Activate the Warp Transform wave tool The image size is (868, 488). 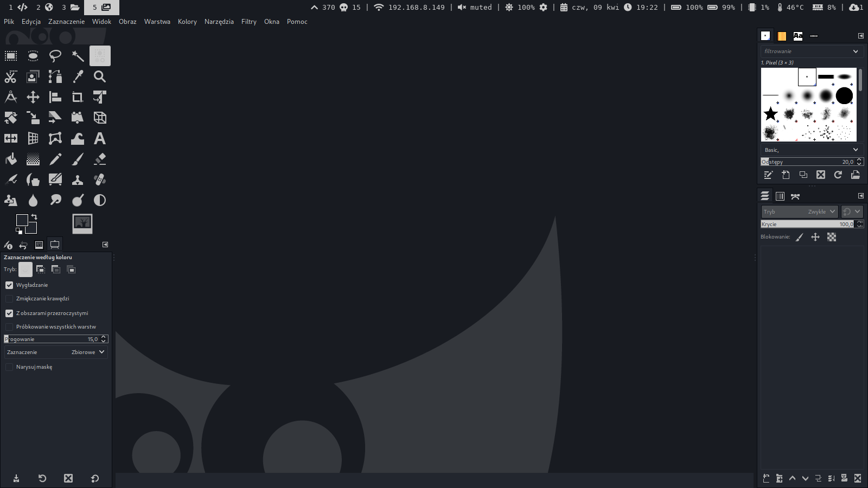click(78, 138)
